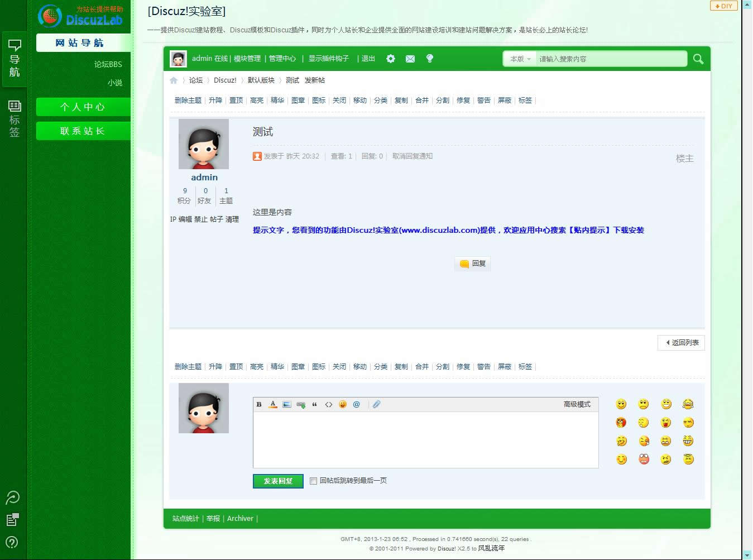The width and height of the screenshot is (753, 560).
Task: Open editor text color picker
Action: [273, 404]
